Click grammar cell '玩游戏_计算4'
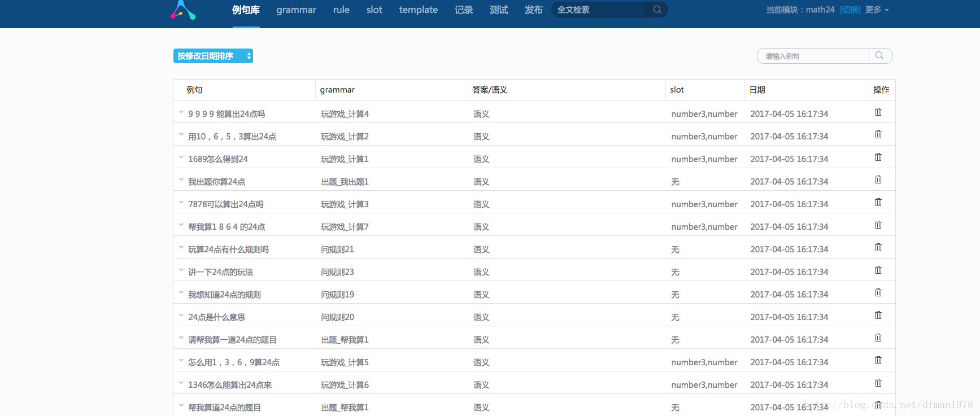The width and height of the screenshot is (980, 416). click(345, 114)
